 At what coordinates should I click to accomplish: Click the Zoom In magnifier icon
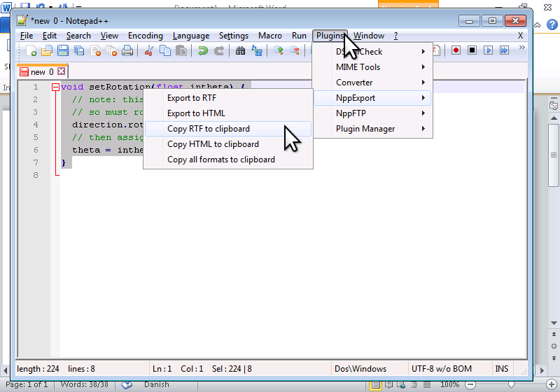click(278, 50)
